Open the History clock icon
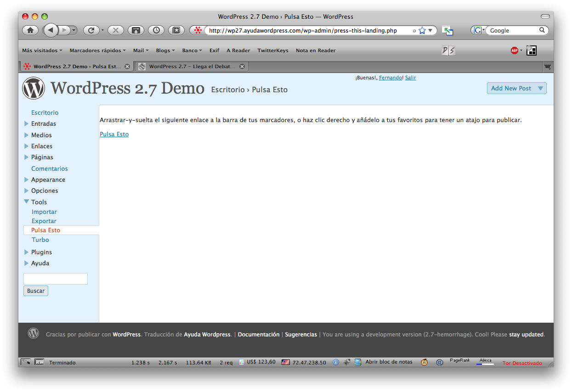 click(x=157, y=30)
